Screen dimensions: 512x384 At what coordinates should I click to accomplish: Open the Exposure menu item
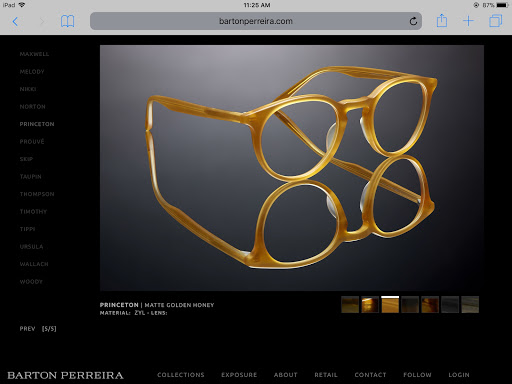point(239,375)
